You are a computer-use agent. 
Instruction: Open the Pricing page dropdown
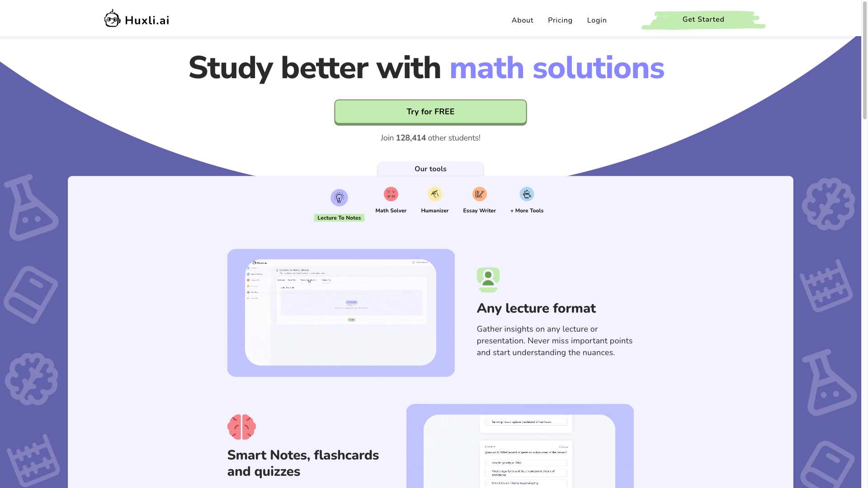561,20
